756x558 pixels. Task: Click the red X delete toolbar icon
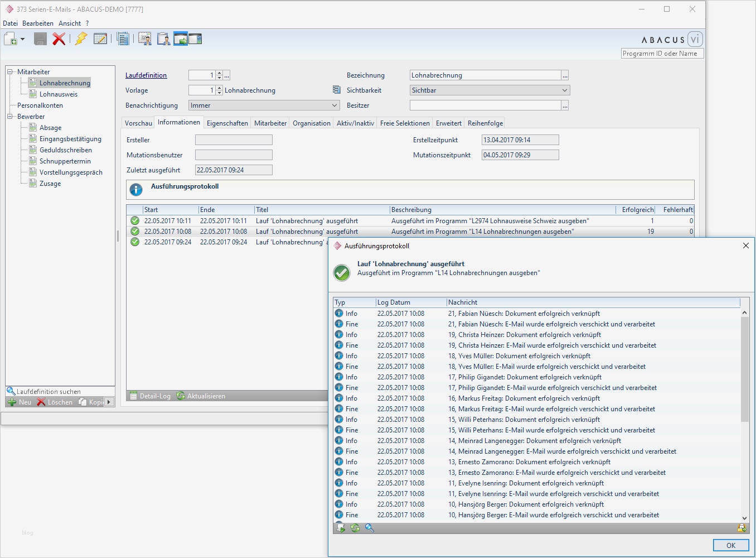click(x=59, y=39)
